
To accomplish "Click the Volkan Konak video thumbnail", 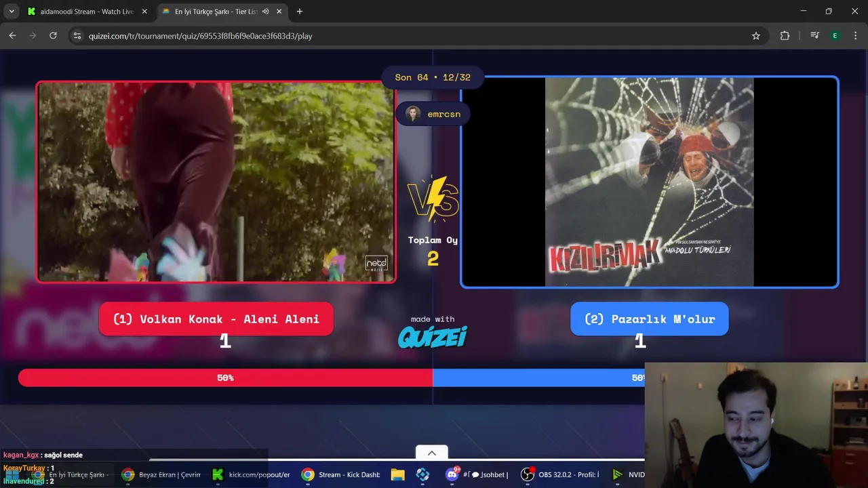I will coord(216,182).
